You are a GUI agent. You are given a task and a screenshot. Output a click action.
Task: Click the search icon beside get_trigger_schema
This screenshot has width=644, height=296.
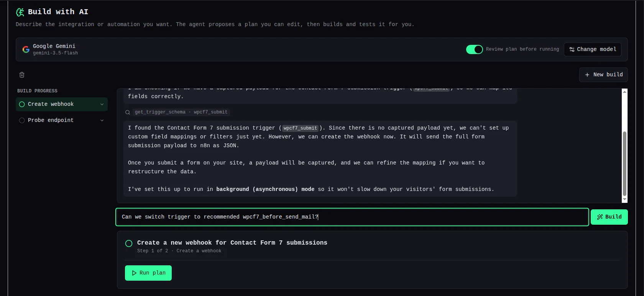[x=128, y=112]
